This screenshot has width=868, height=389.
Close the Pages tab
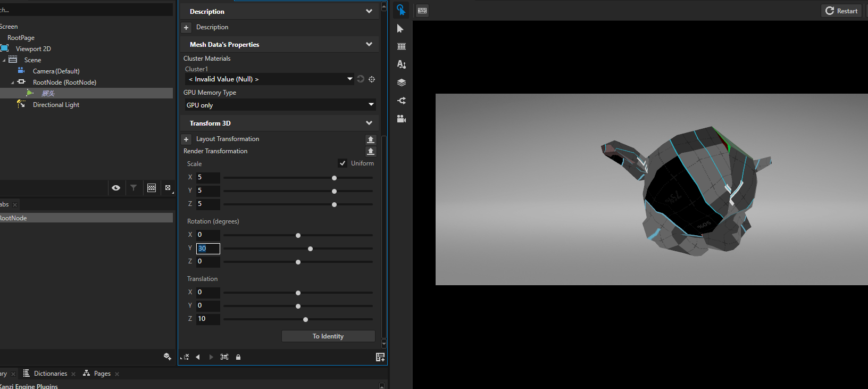coord(117,374)
